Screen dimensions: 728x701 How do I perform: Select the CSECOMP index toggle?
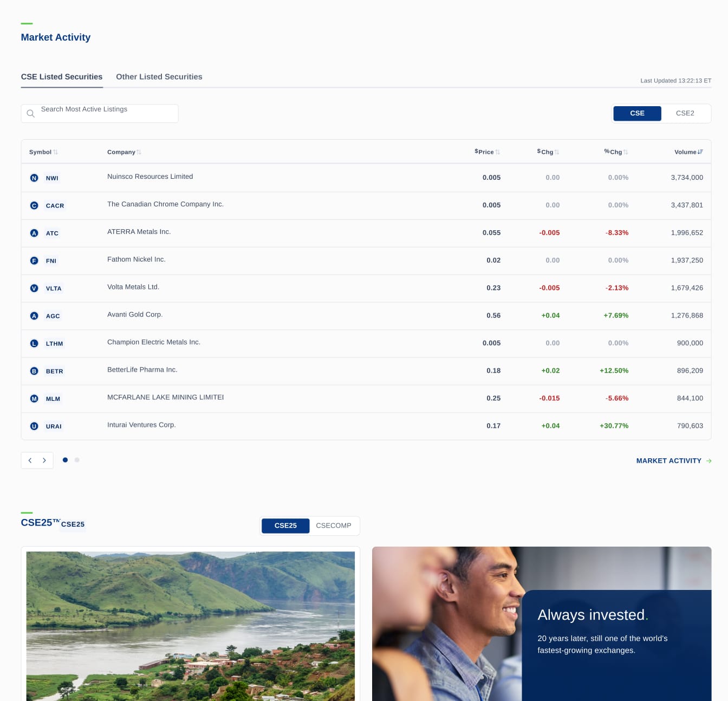click(x=334, y=525)
